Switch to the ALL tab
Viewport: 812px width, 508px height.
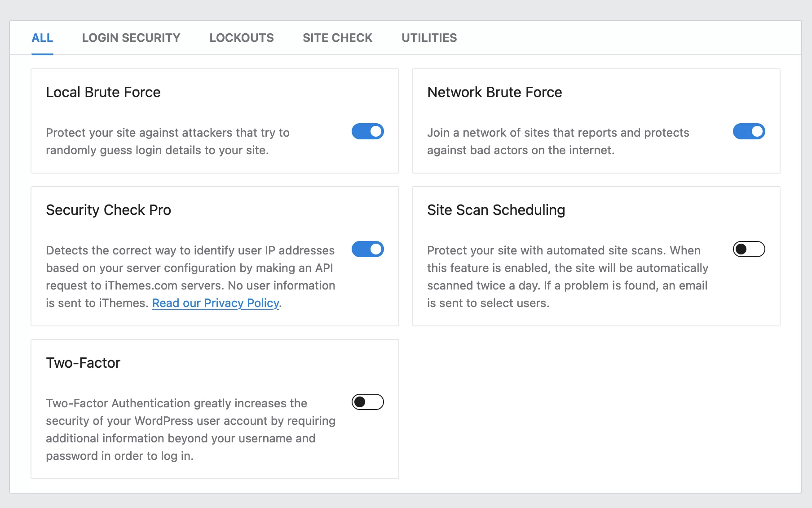[x=42, y=38]
